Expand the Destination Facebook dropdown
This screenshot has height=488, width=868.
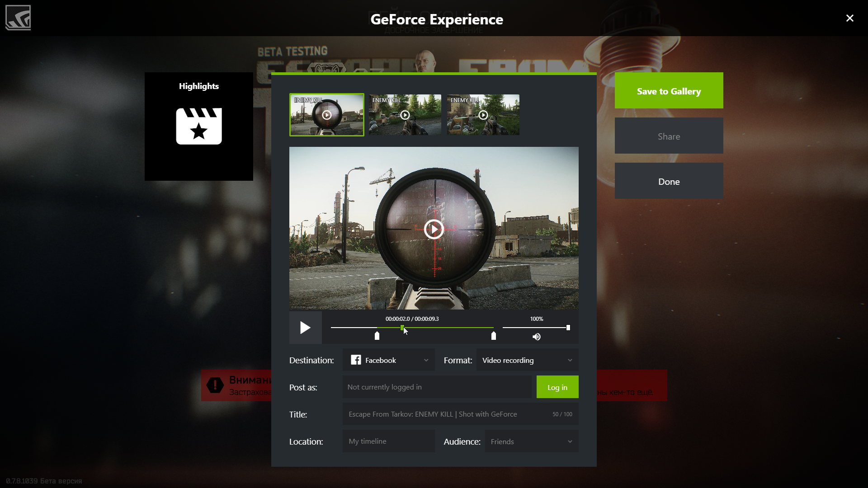tap(425, 360)
